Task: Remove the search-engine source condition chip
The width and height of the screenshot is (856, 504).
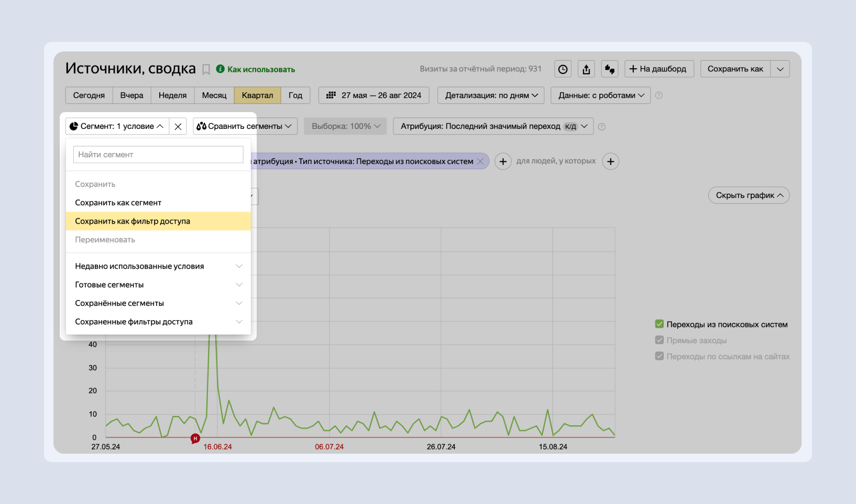Action: [480, 161]
